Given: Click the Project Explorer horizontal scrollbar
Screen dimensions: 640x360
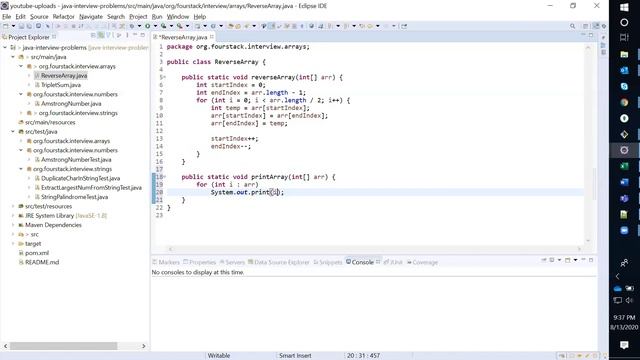Looking at the screenshot, I should click(63, 346).
